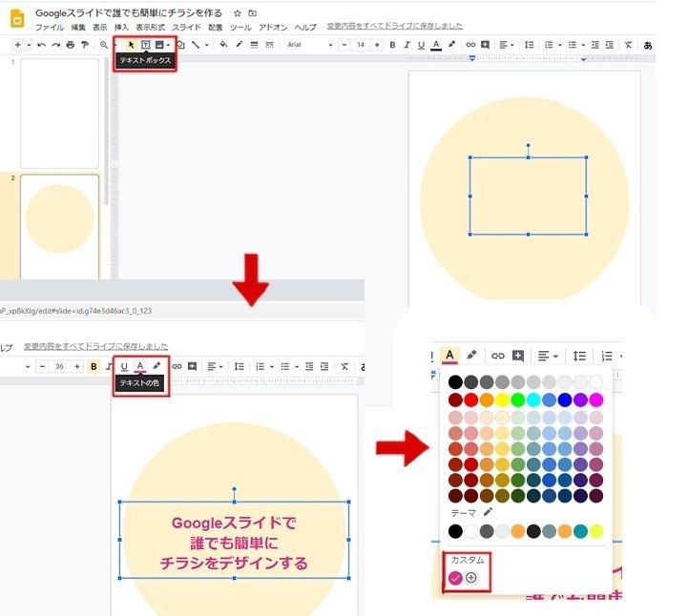Pick the bright yellow swatch in the bright row
Image resolution: width=688 pixels, height=616 pixels.
pos(502,400)
